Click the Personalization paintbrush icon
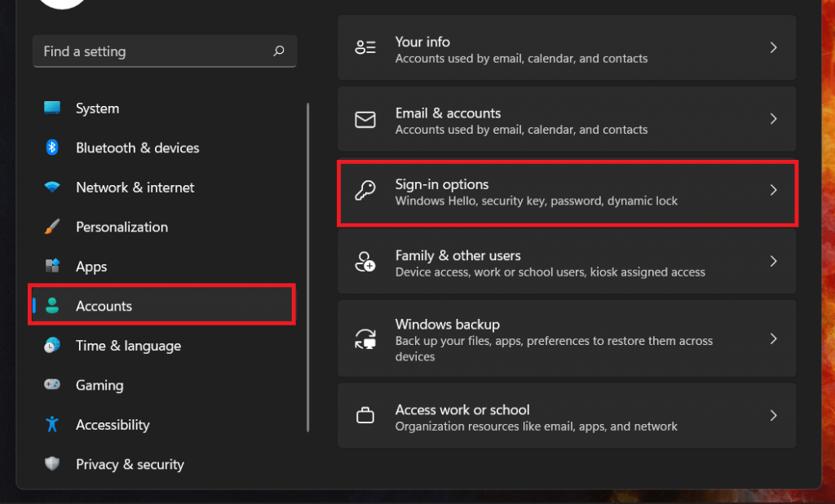835x504 pixels. pos(52,227)
